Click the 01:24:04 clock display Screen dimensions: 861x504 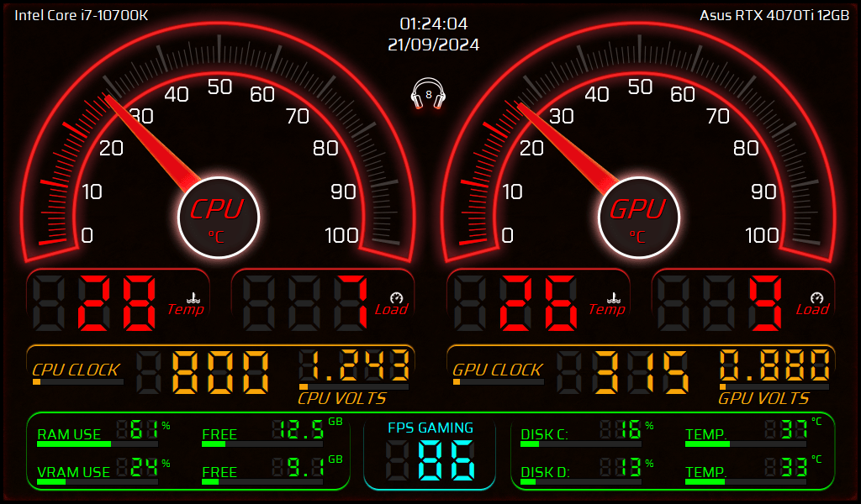tap(433, 24)
